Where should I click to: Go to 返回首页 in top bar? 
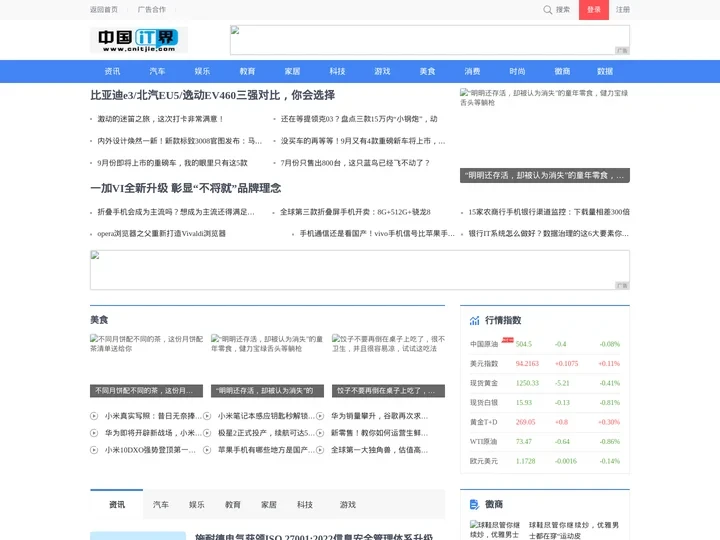point(104,10)
